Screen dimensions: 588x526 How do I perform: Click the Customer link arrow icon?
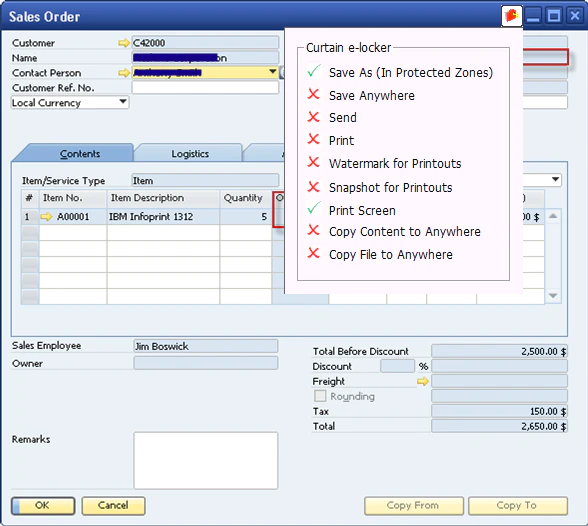[x=124, y=43]
